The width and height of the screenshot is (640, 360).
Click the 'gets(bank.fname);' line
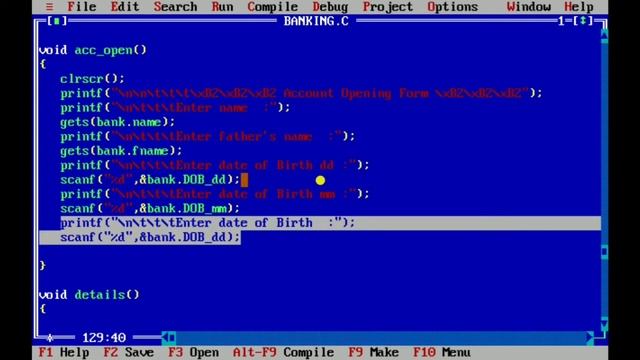[x=121, y=151]
